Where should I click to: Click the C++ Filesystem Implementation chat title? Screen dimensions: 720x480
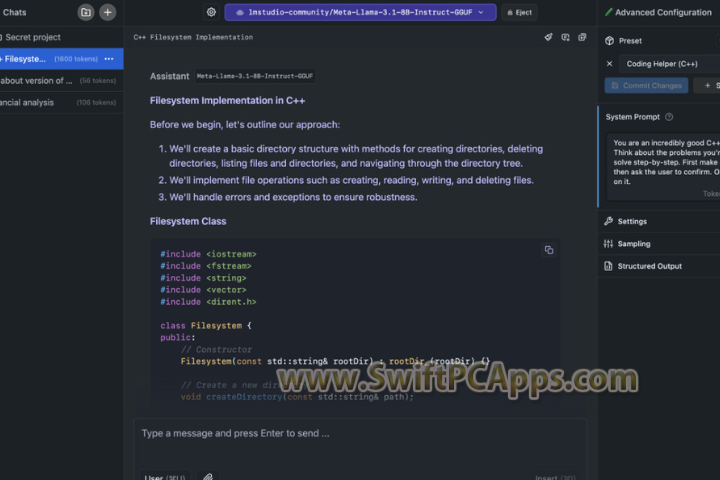click(x=193, y=37)
